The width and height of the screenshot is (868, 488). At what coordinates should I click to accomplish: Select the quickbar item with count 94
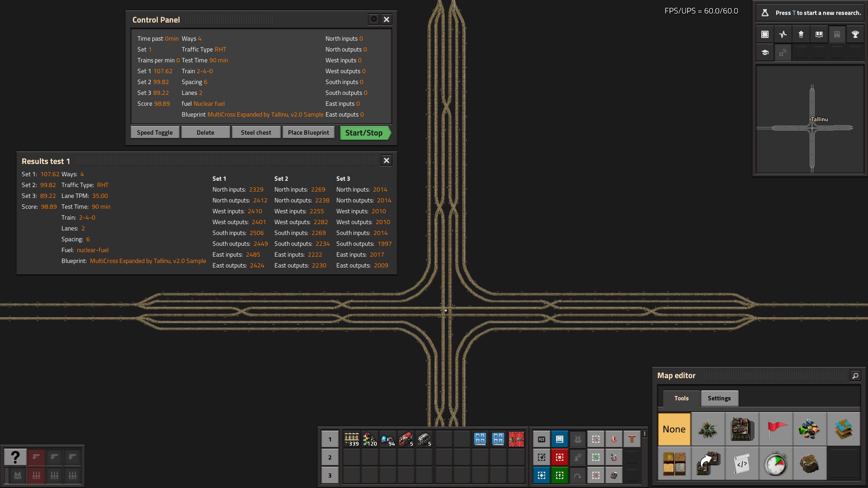click(388, 439)
